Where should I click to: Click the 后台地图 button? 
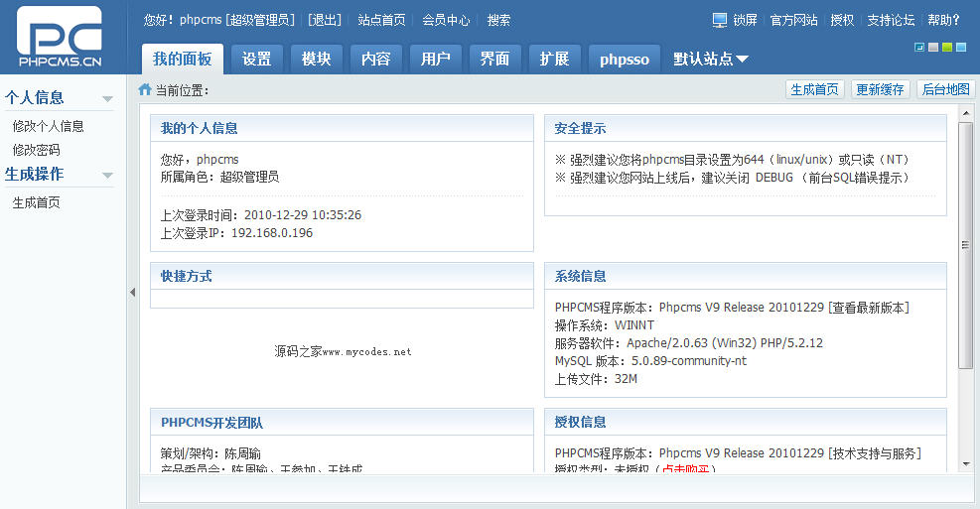coord(945,89)
